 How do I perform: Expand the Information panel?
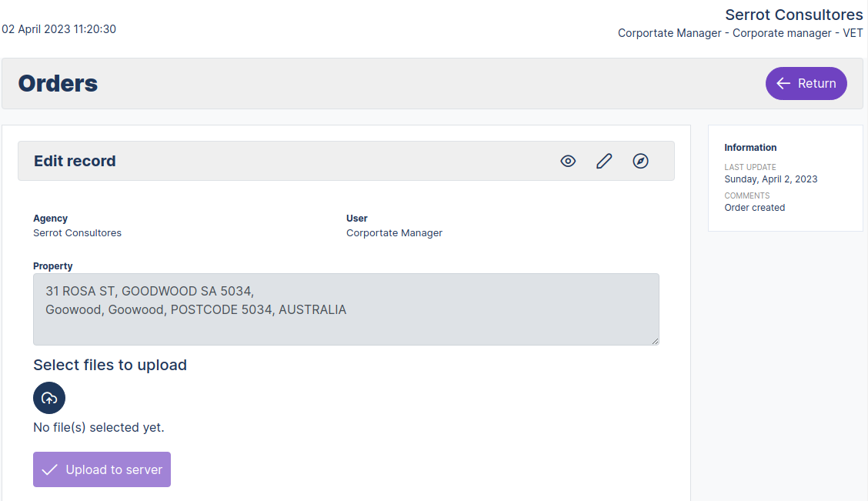749,147
